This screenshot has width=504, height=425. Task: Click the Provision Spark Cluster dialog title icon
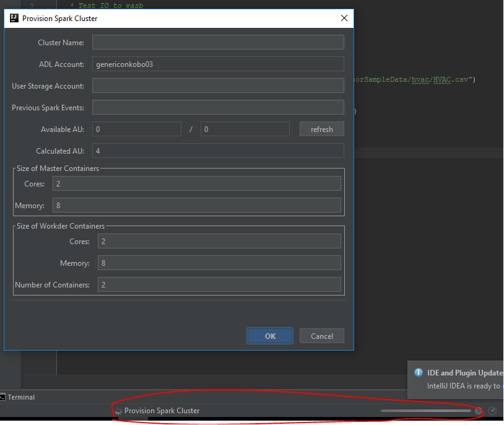pyautogui.click(x=14, y=18)
